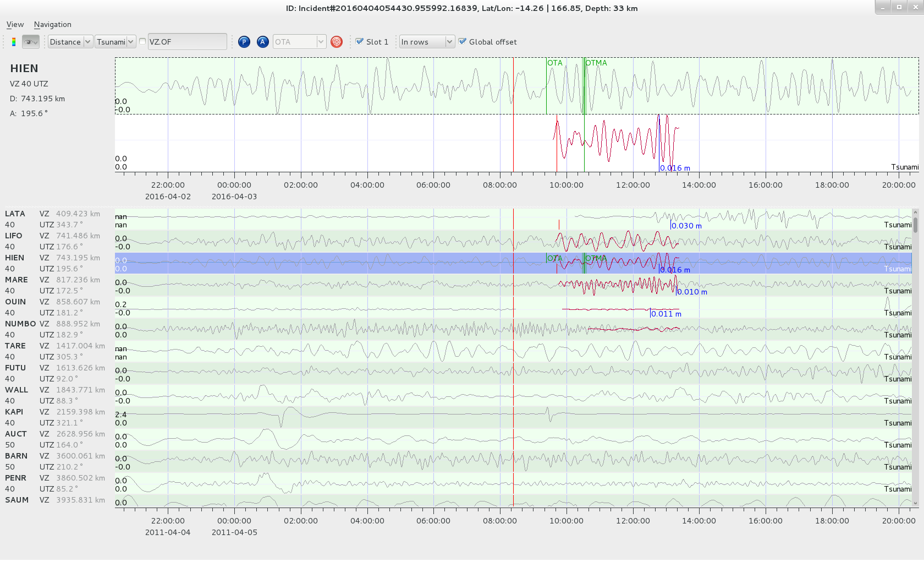Click the scroll-down arrow of the trace list

tap(915, 503)
